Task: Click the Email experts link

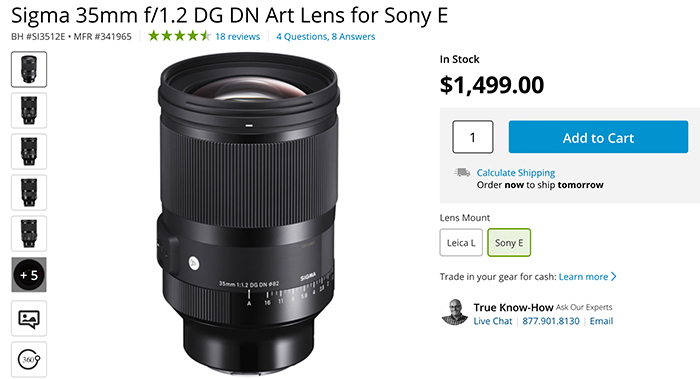Action: coord(601,321)
